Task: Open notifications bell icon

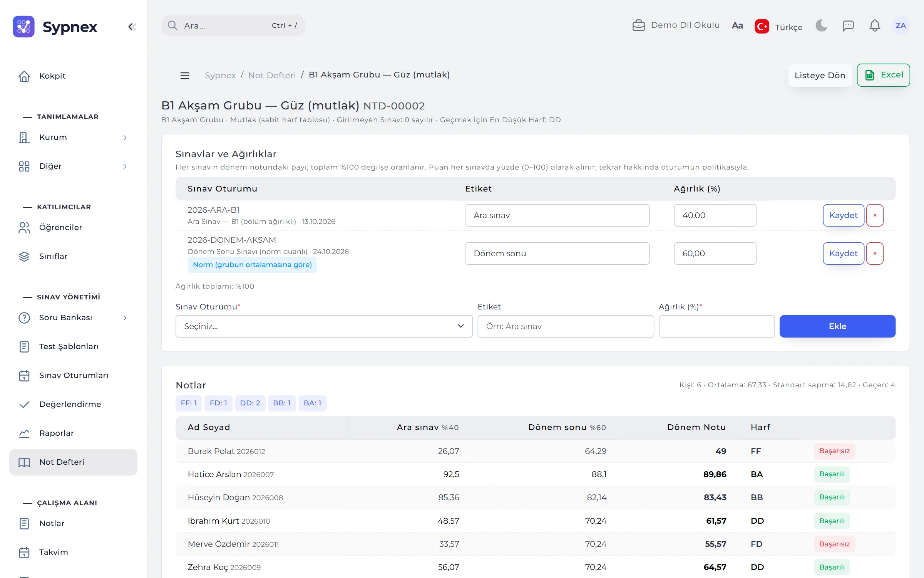Action: point(875,25)
